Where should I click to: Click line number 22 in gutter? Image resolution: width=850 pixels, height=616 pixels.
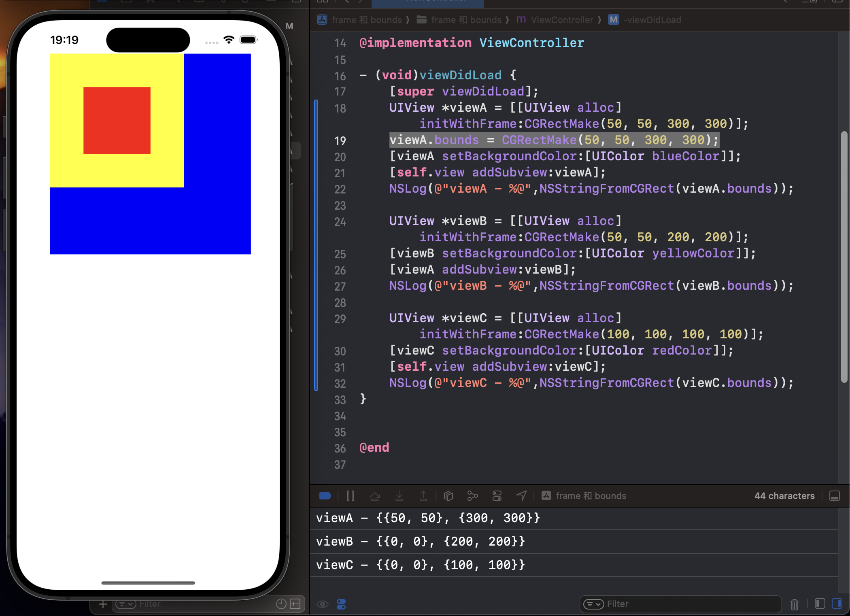click(340, 189)
